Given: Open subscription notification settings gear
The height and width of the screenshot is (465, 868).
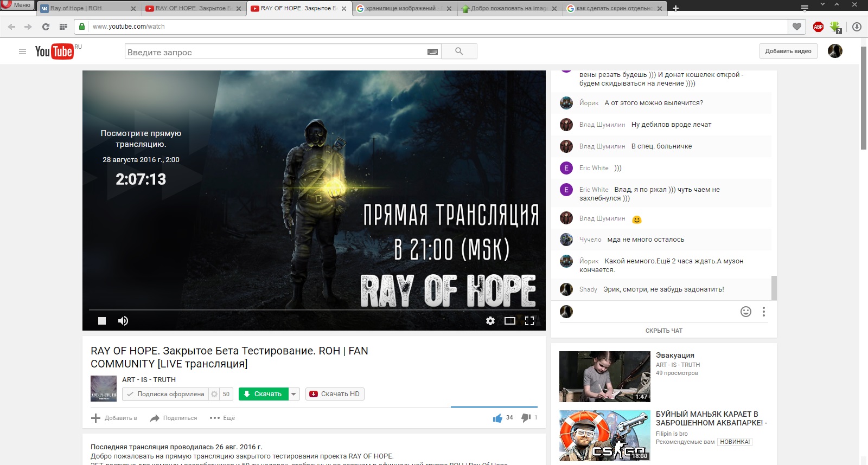Looking at the screenshot, I should (x=214, y=394).
